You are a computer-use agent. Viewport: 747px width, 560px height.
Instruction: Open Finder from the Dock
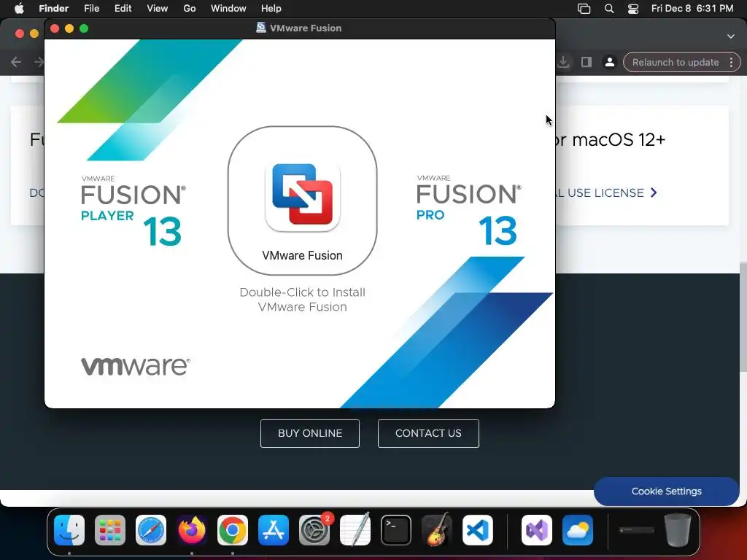69,530
